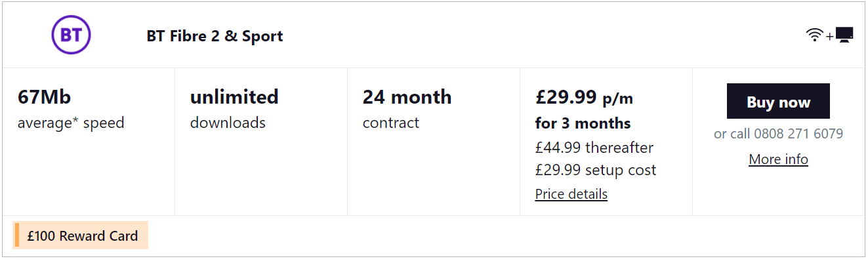868x265 pixels.
Task: Click the plus sign between package icons
Action: 829,37
